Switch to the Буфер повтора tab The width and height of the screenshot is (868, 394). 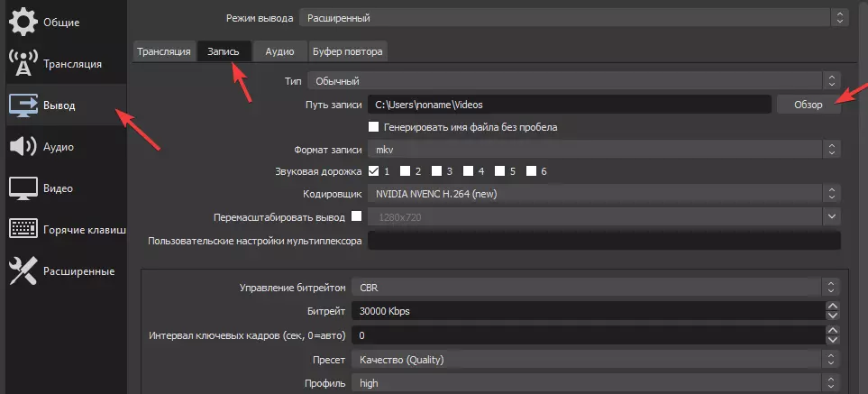348,51
